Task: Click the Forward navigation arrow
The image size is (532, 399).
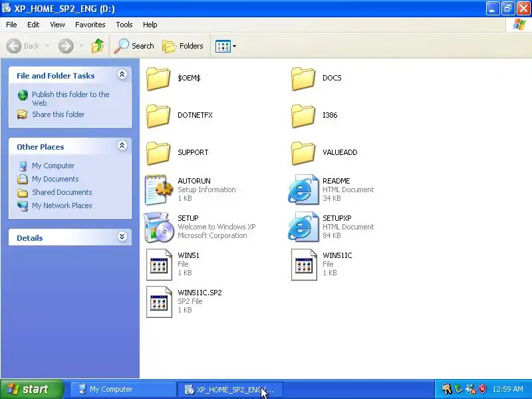Action: 66,46
